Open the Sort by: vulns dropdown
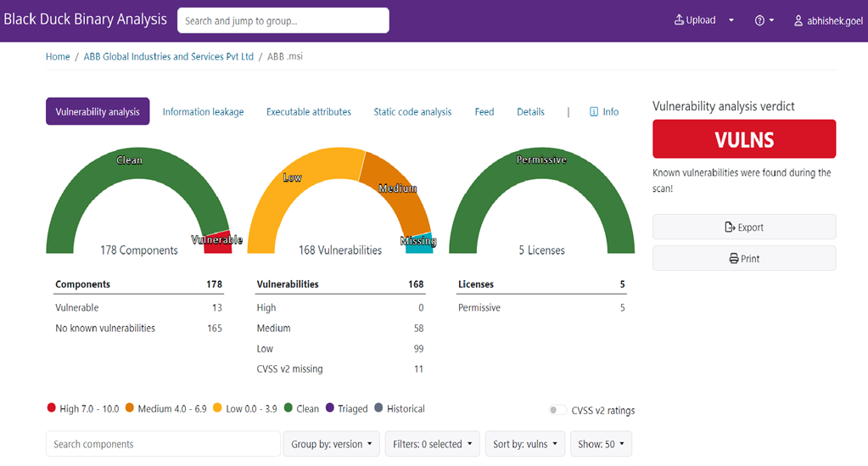 point(524,444)
